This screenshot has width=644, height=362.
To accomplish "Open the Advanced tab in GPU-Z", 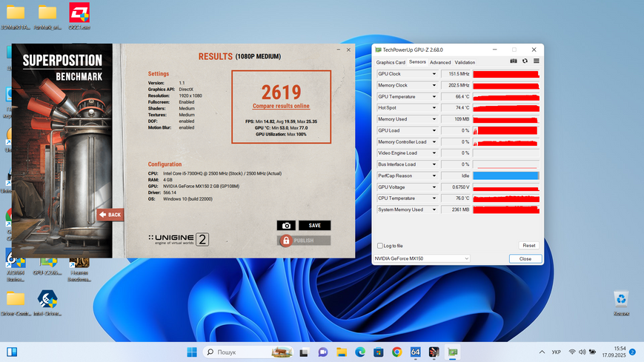I will pyautogui.click(x=440, y=62).
